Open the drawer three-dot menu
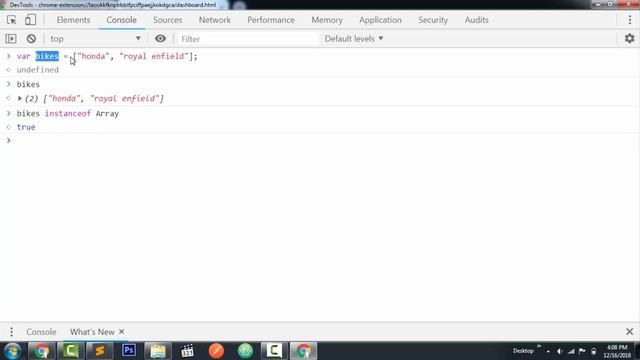The height and width of the screenshot is (360, 640). tap(11, 332)
